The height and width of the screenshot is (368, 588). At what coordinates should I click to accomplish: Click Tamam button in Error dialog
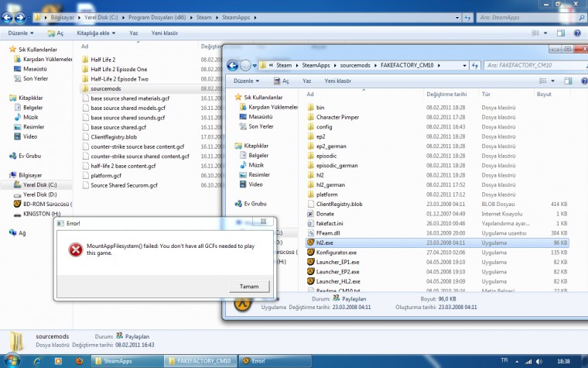coord(249,286)
